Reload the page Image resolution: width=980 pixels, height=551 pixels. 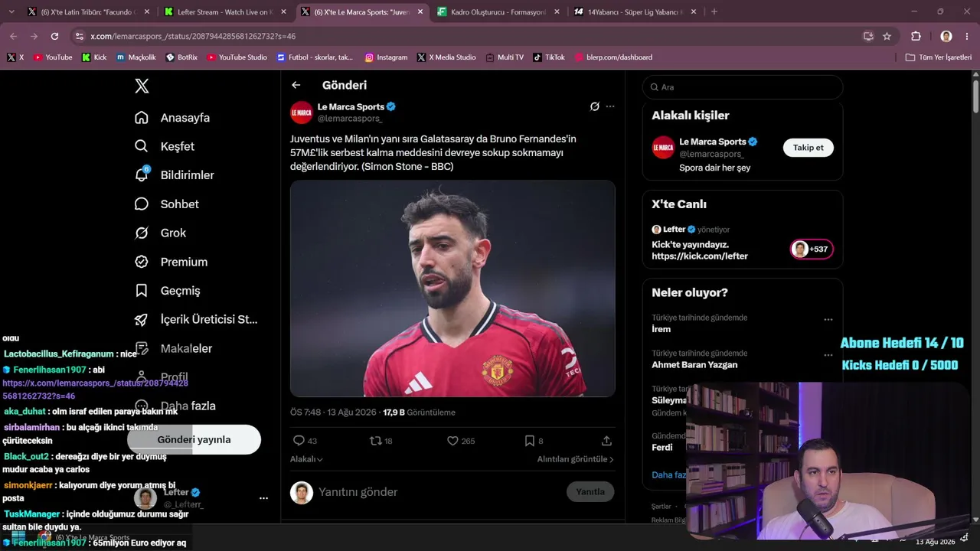coord(54,36)
